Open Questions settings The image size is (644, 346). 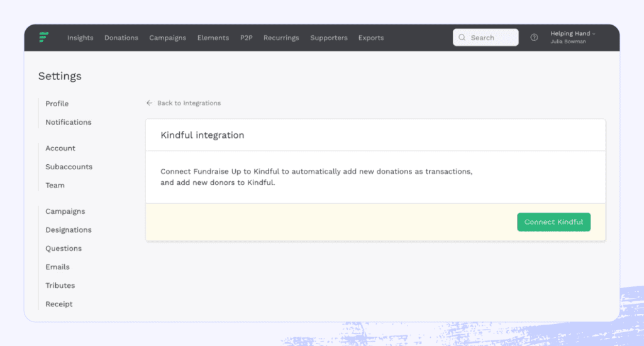(x=64, y=248)
